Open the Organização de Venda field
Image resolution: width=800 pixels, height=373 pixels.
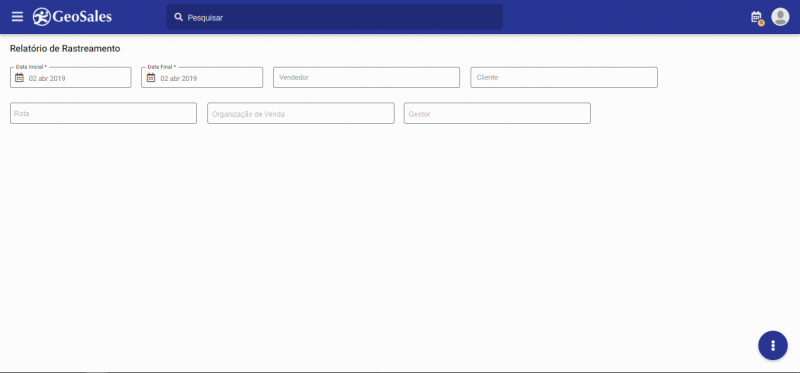tap(301, 113)
